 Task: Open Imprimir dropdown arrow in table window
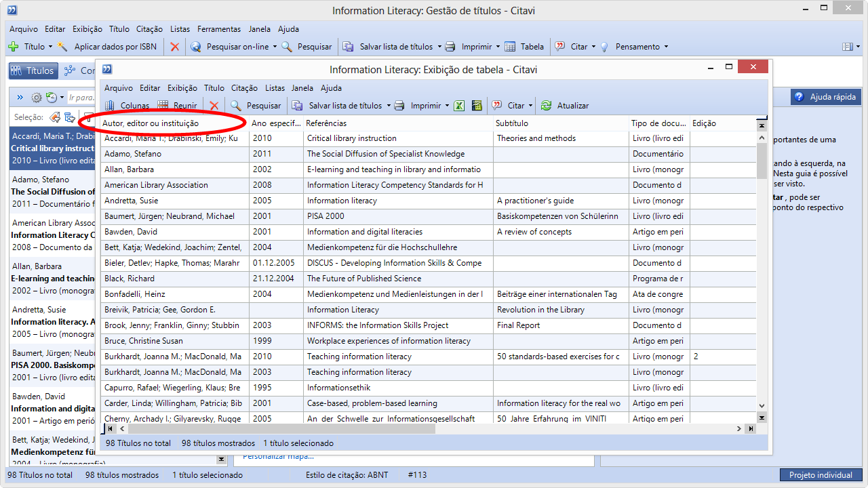(x=447, y=106)
